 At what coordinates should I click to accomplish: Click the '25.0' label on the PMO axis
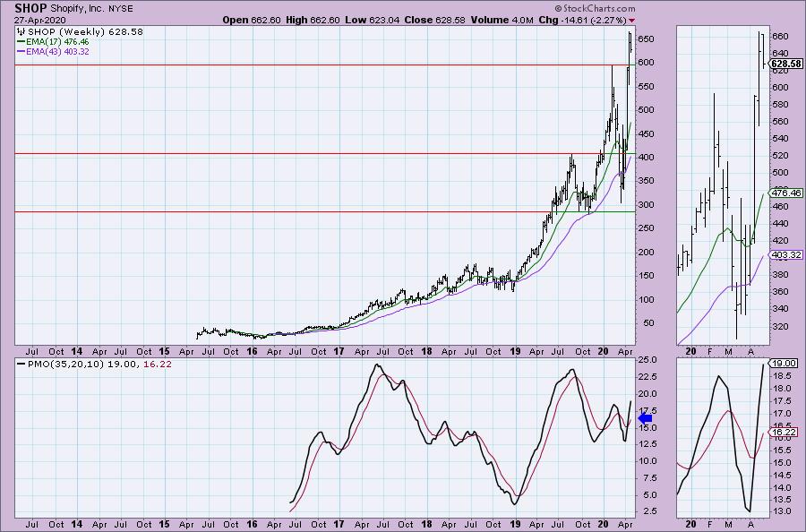coord(647,360)
